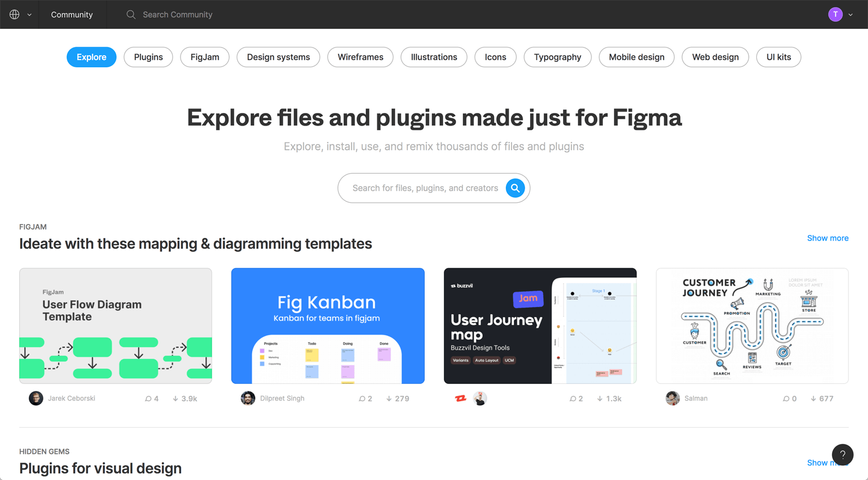Viewport: 868px width, 480px height.
Task: Click Plugins for visual design heading
Action: tap(101, 468)
